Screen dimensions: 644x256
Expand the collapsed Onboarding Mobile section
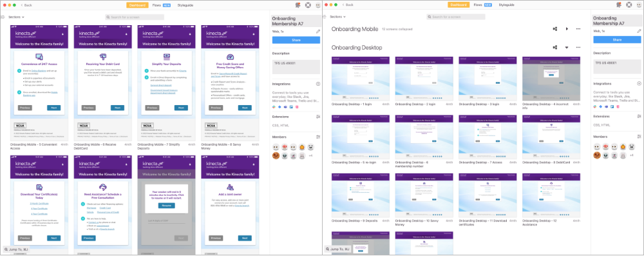[567, 29]
